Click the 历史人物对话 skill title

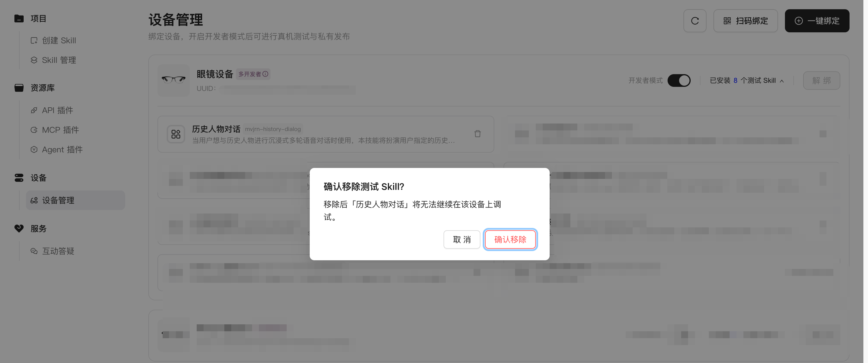(216, 129)
